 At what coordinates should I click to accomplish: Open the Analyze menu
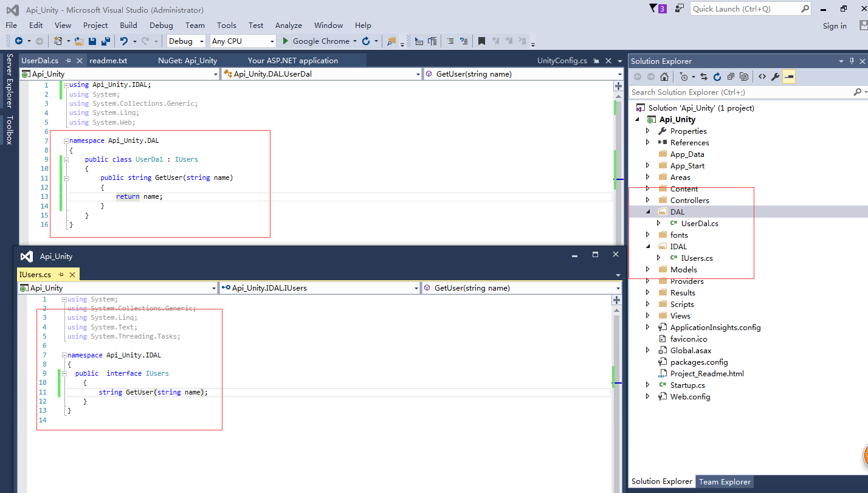pos(288,25)
